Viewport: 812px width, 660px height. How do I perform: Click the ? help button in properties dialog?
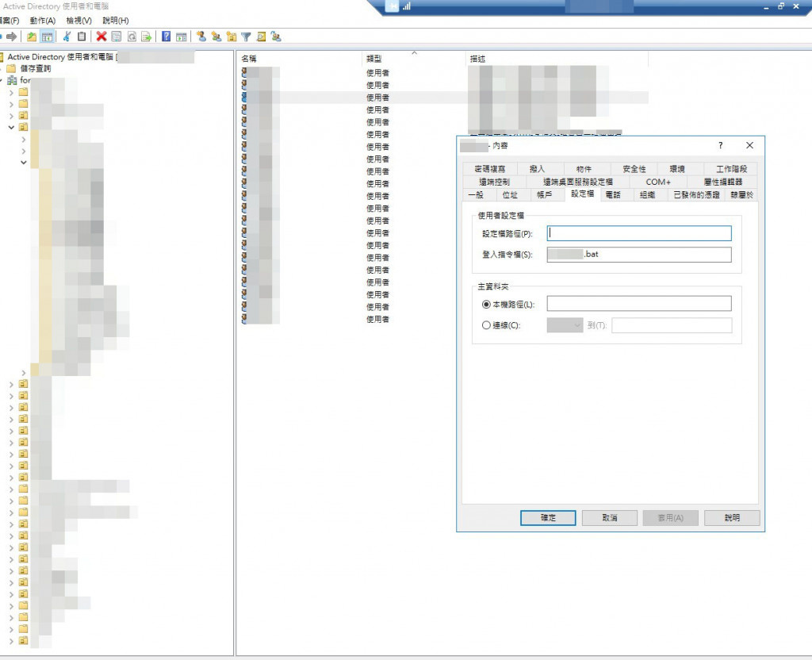(x=720, y=146)
